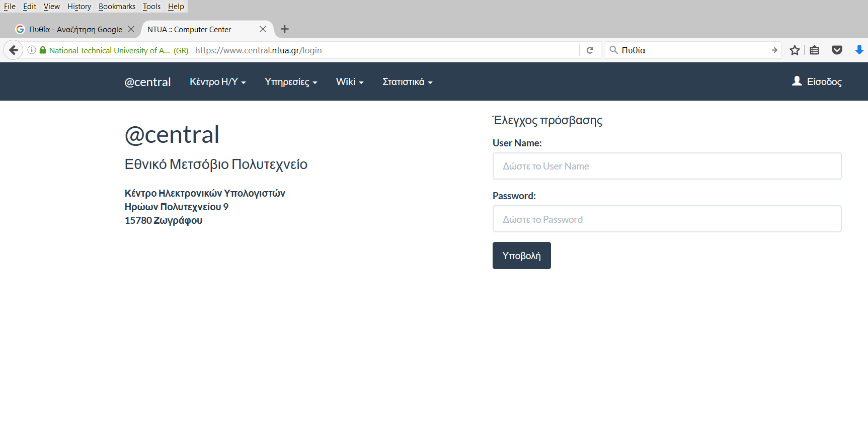Image resolution: width=868 pixels, height=424 pixels.
Task: Close the NTUA Computer Center tab
Action: coord(263,29)
